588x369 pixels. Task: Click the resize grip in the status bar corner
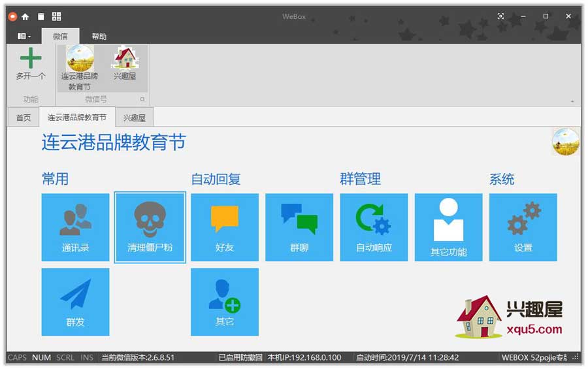click(575, 358)
